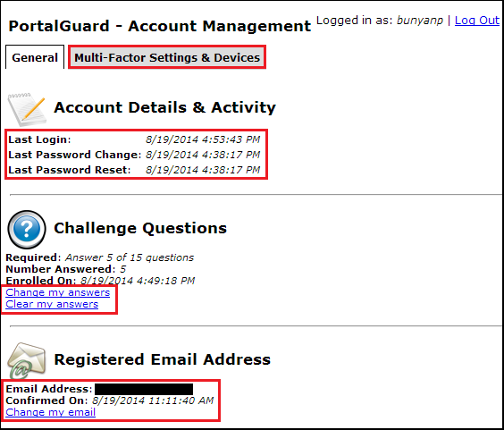This screenshot has width=504, height=430.
Task: Click the notepad and pencil icon
Action: pos(27,109)
